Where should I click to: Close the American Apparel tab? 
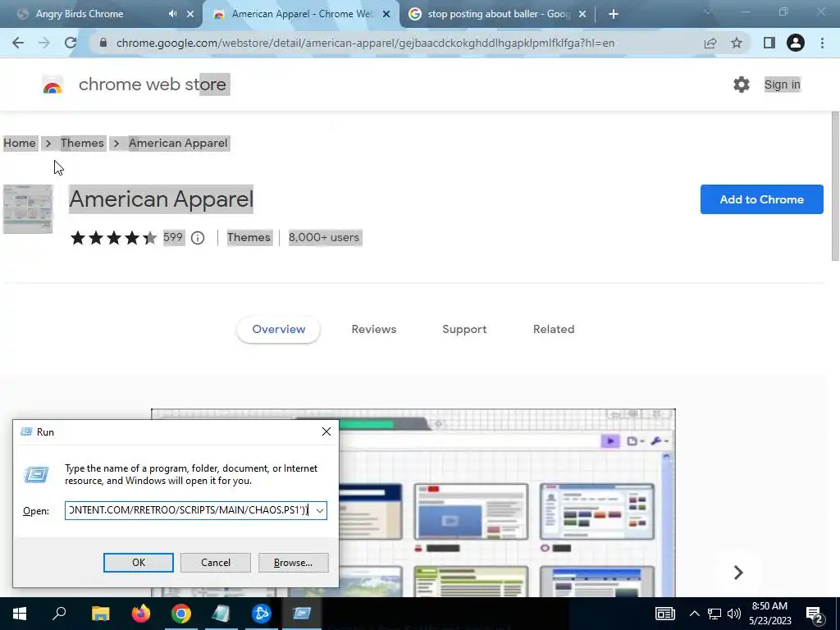point(386,15)
